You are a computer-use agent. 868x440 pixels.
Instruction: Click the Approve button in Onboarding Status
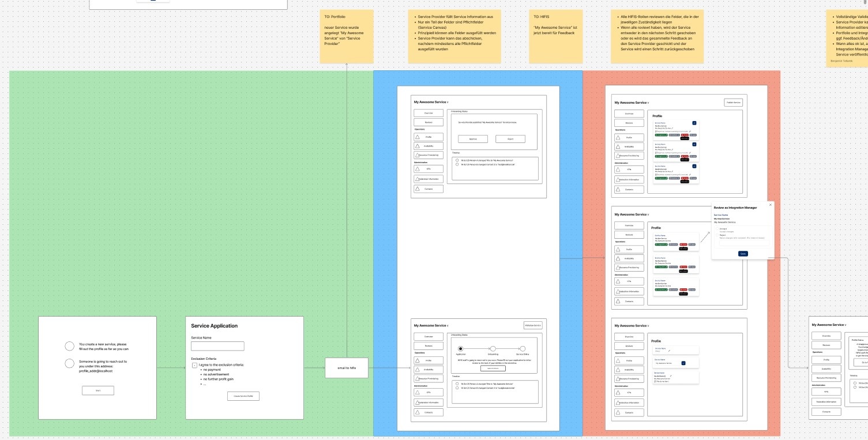(473, 139)
